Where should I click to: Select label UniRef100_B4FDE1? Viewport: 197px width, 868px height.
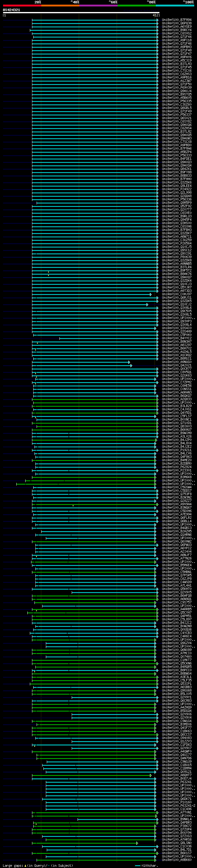tap(177, 159)
